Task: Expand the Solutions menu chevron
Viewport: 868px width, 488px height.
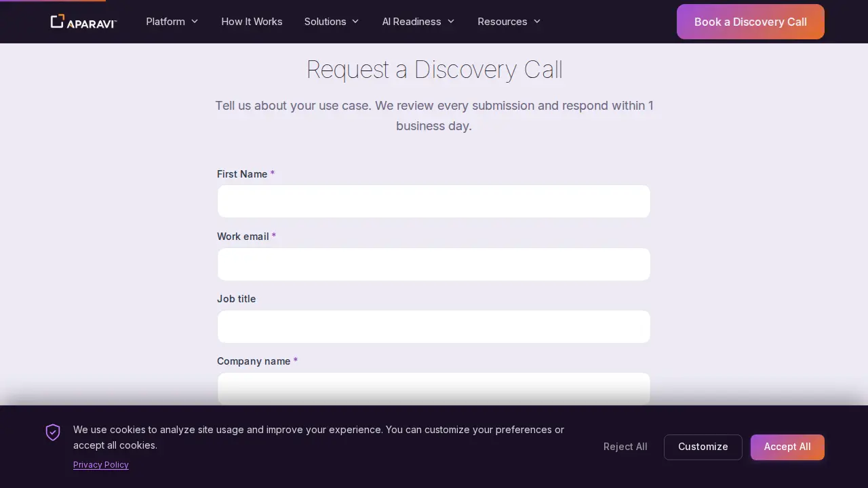Action: pos(355,22)
